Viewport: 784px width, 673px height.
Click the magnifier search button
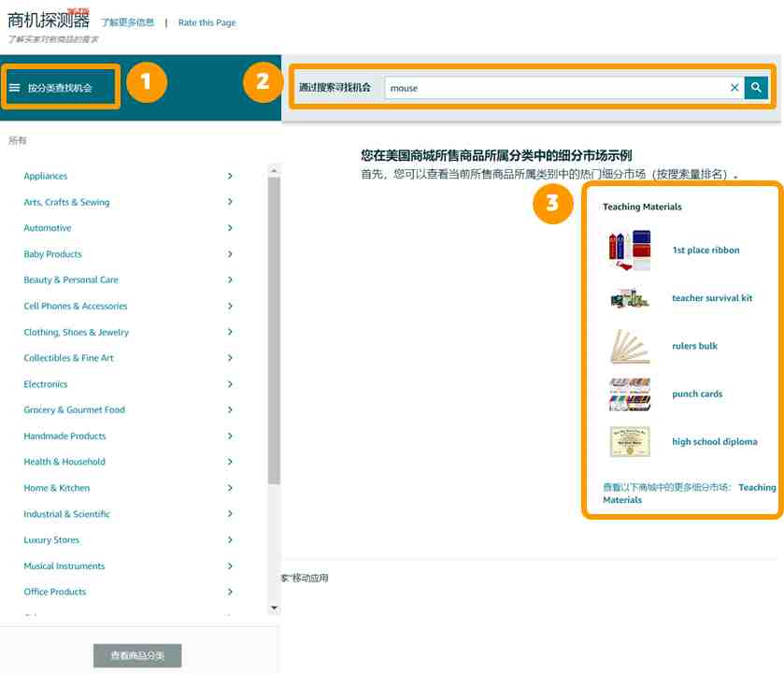click(756, 88)
